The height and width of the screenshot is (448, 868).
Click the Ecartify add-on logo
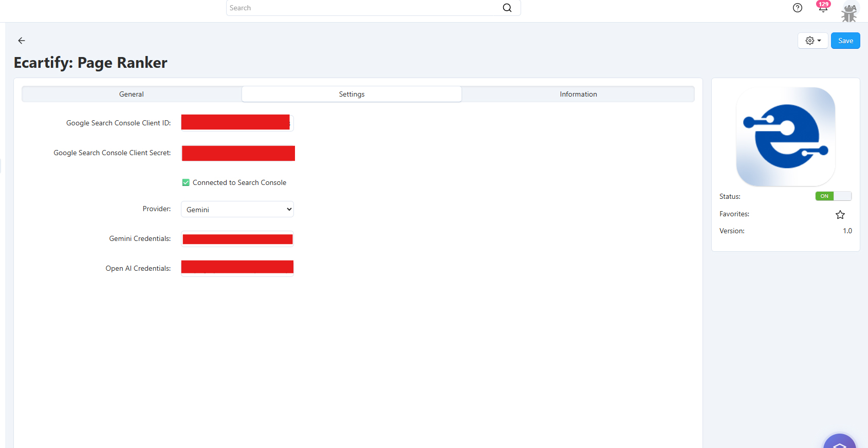785,137
